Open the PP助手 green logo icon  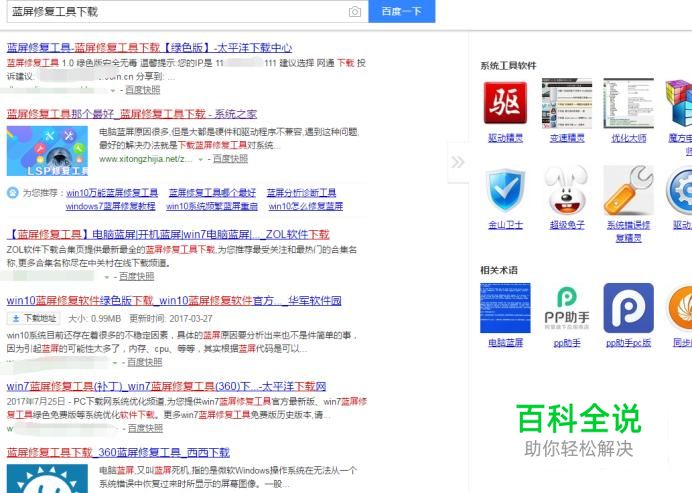[567, 308]
